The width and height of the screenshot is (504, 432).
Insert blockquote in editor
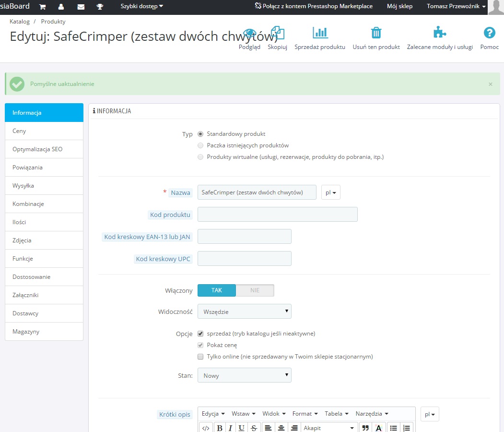coord(365,428)
